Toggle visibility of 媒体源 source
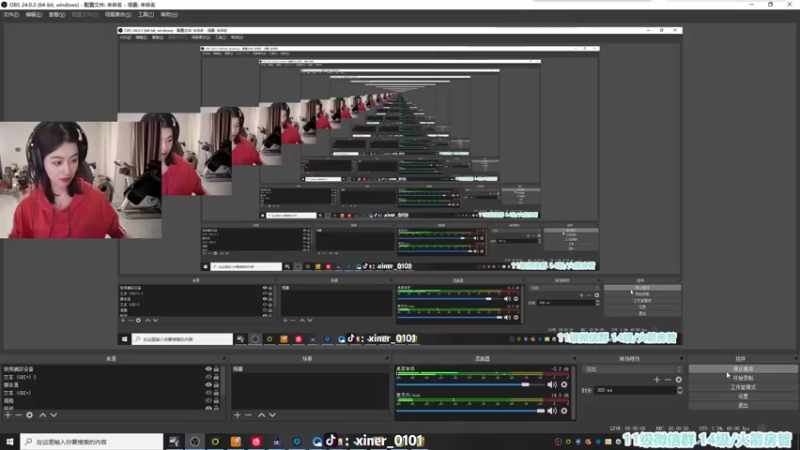 tap(208, 385)
